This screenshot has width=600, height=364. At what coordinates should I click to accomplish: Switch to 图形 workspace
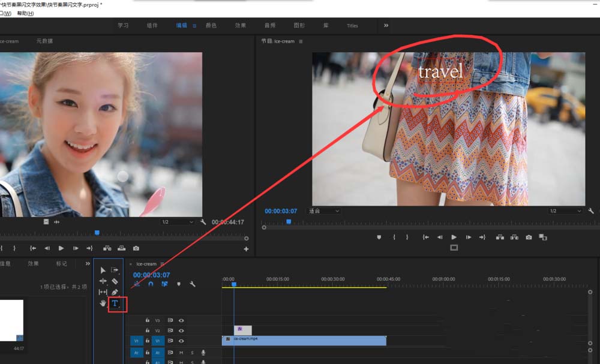(299, 26)
